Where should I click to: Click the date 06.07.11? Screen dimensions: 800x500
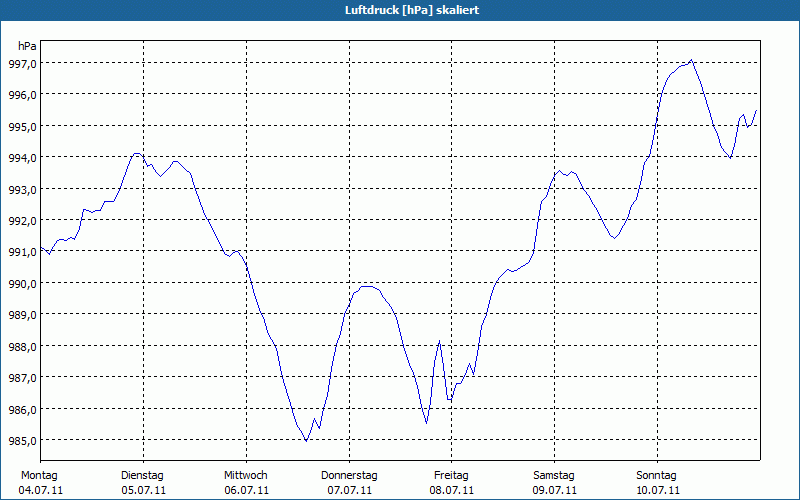[246, 490]
